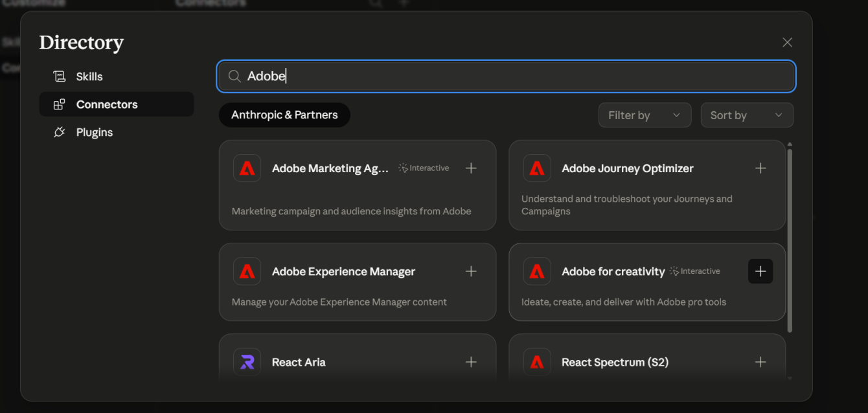This screenshot has width=868, height=413.
Task: Add the Adobe for creativity connector
Action: (x=760, y=271)
